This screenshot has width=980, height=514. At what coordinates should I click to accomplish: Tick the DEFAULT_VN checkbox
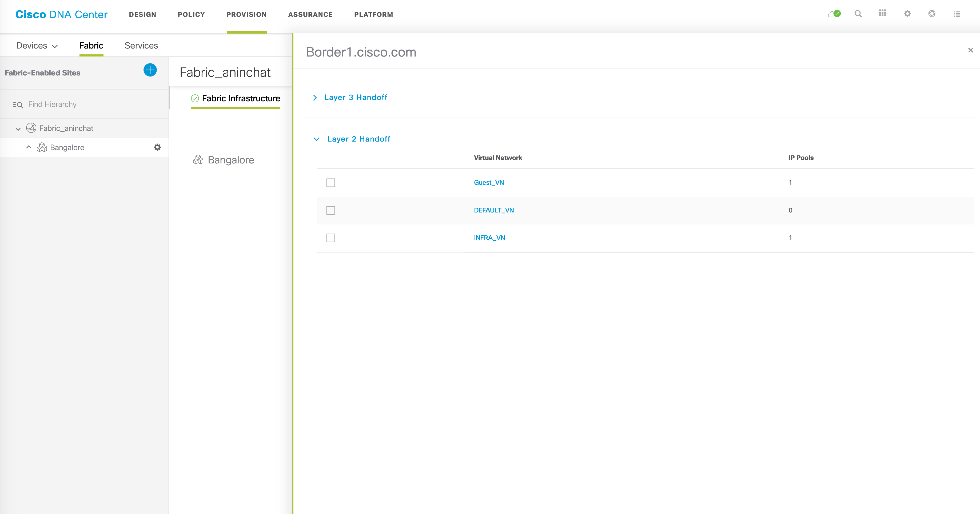click(x=330, y=210)
